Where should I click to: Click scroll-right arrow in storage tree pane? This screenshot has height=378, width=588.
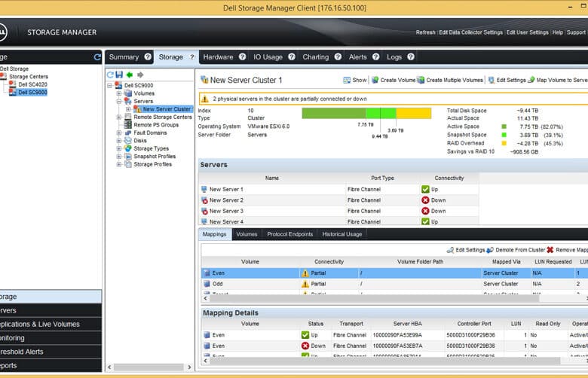189,367
